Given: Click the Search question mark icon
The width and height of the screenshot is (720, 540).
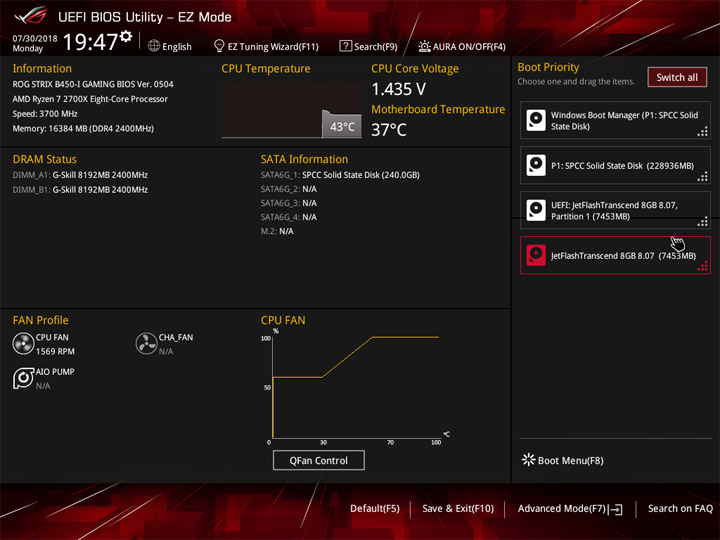Looking at the screenshot, I should [x=345, y=46].
